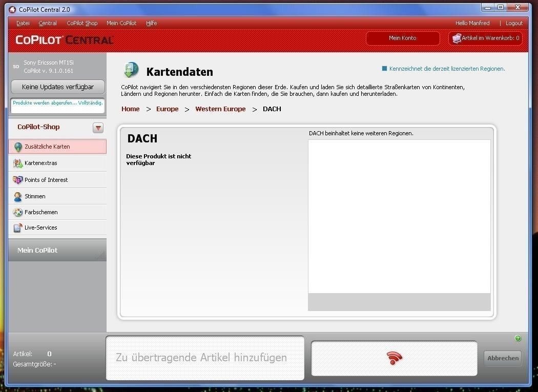Select Zusätzliche Karten in sidebar
Image resolution: width=538 pixels, height=392 pixels.
[x=57, y=147]
